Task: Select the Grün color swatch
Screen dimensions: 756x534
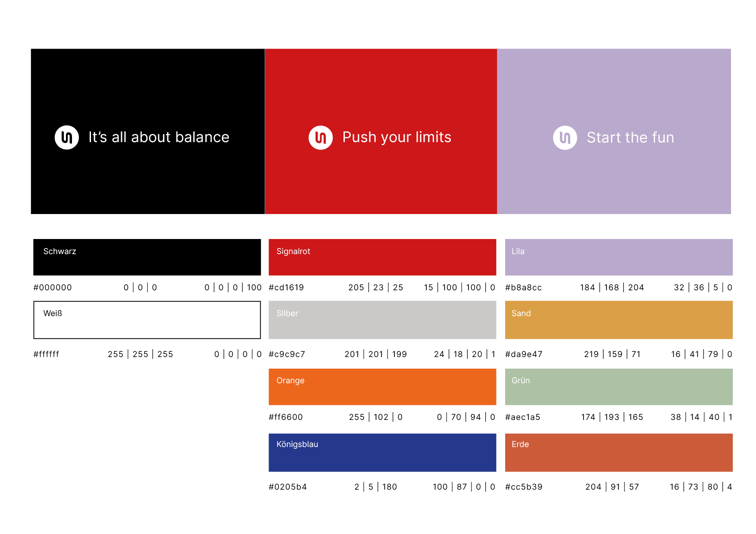Action: click(619, 387)
